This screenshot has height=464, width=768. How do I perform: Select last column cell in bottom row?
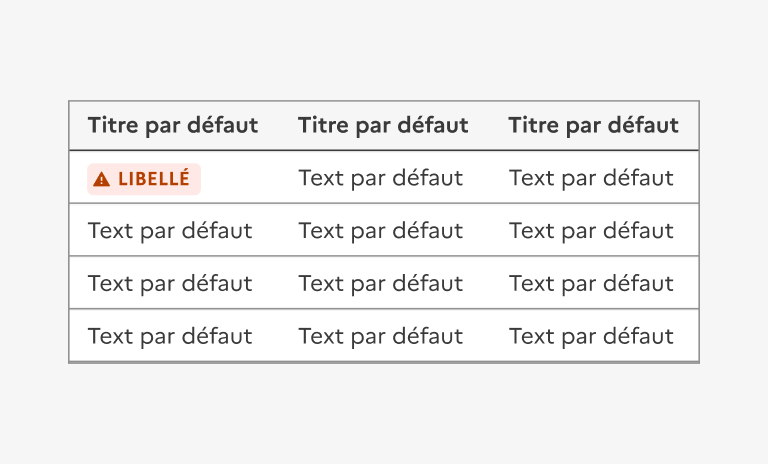[591, 337]
